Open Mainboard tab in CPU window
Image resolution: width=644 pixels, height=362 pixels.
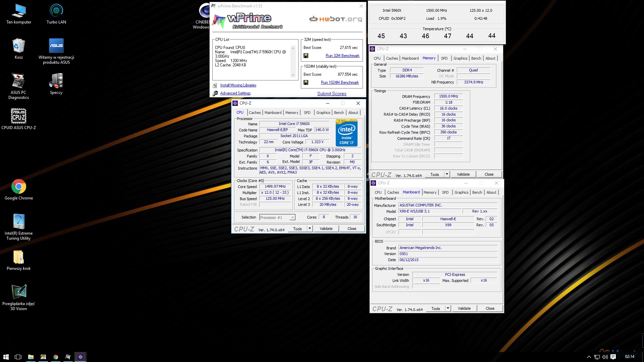273,113
